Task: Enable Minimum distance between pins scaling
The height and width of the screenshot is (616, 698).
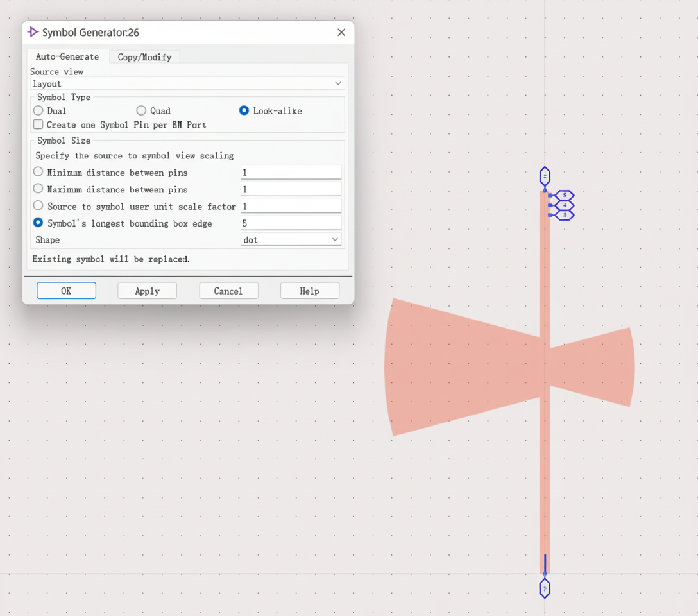Action: (37, 171)
